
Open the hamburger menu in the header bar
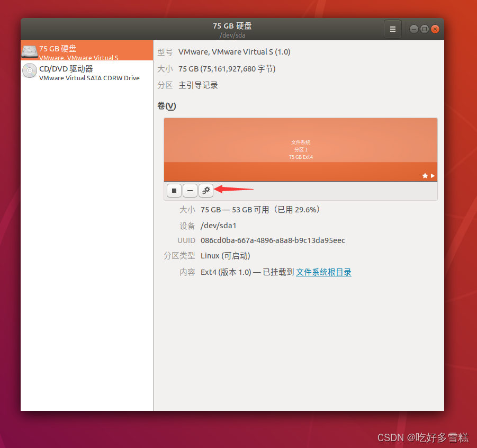click(x=393, y=29)
